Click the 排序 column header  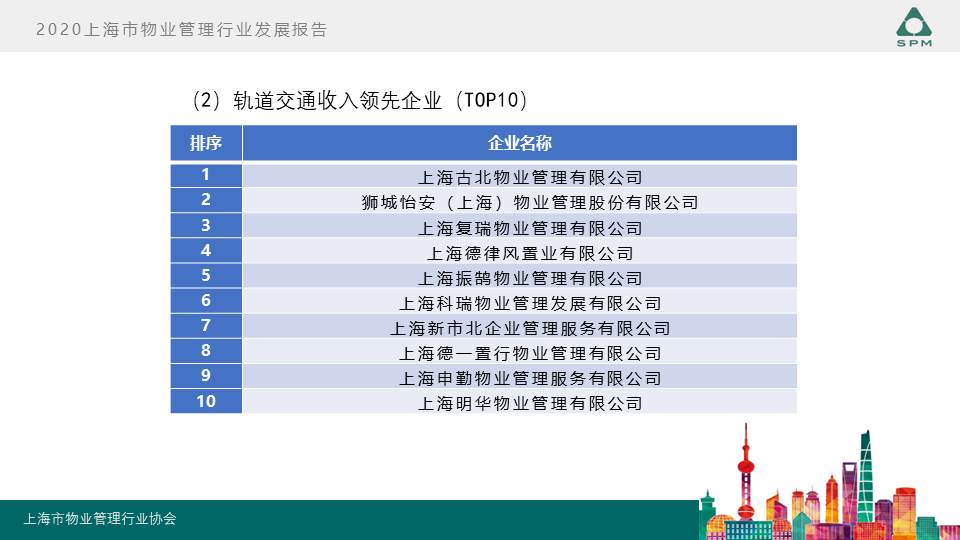click(x=206, y=143)
